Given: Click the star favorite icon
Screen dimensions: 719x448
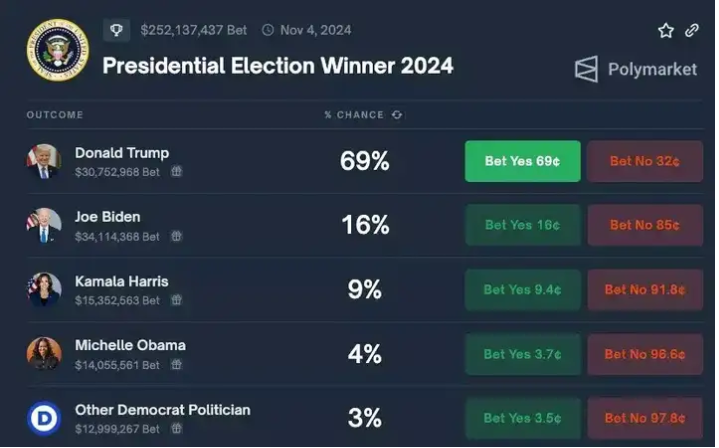Looking at the screenshot, I should [665, 31].
